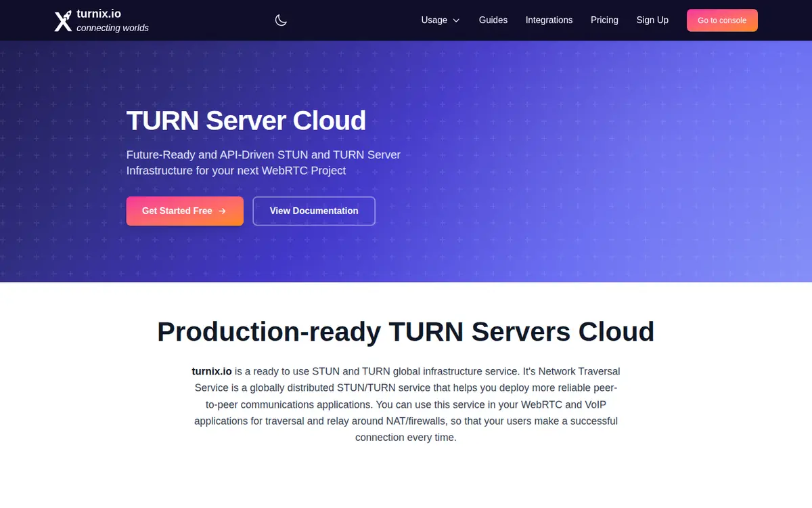This screenshot has width=812, height=508.
Task: Click the turnix.io site name text
Action: [99, 14]
